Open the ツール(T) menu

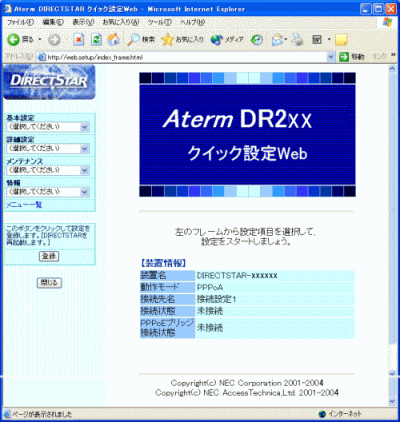pos(160,22)
